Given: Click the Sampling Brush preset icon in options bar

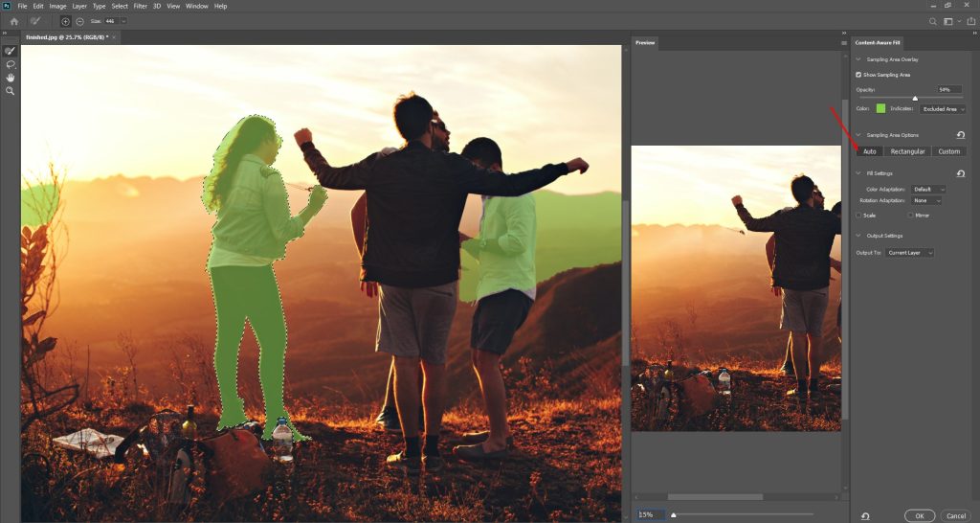Looking at the screenshot, I should 35,21.
